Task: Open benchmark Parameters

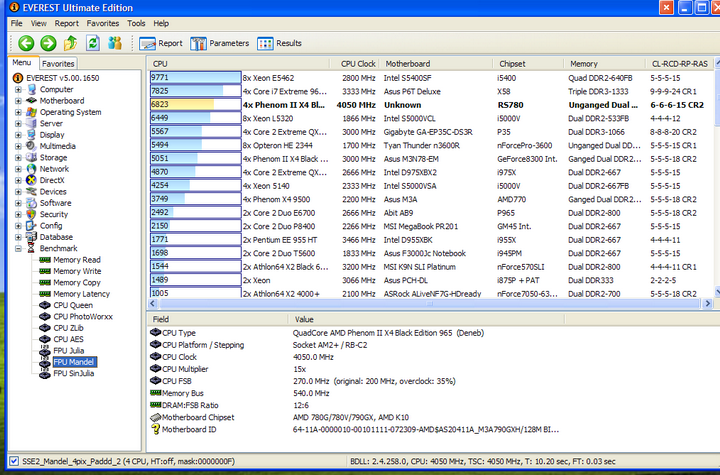Action: tap(220, 43)
